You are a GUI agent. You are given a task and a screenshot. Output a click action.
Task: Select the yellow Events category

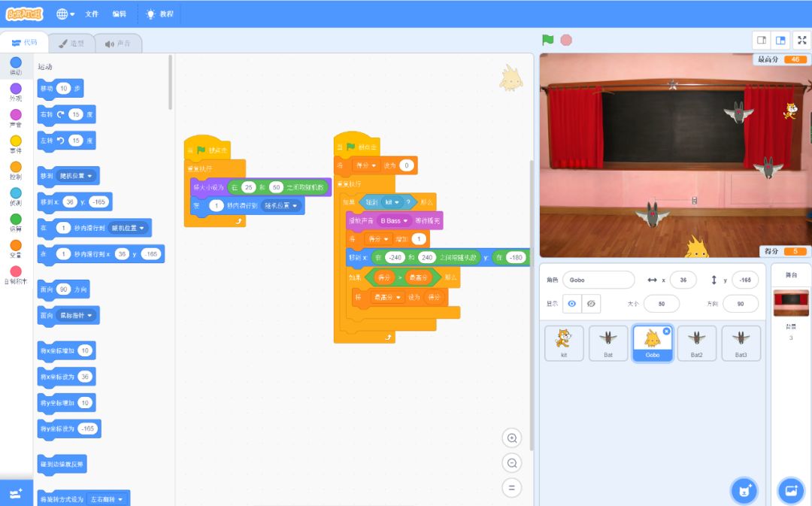(x=16, y=144)
